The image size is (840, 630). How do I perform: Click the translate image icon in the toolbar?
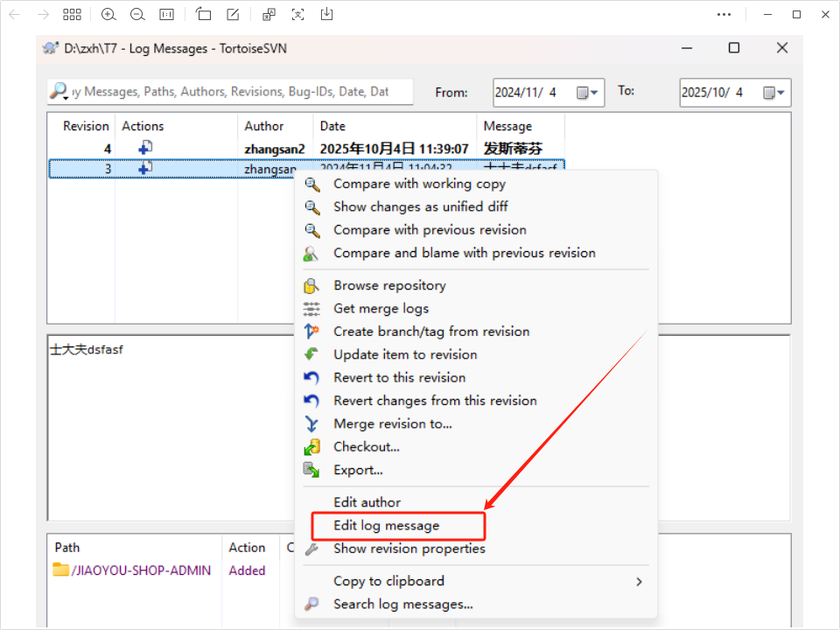point(269,15)
